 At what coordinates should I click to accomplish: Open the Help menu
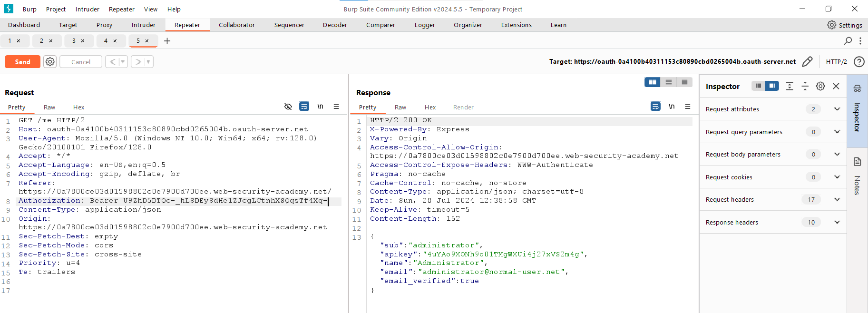[x=174, y=9]
